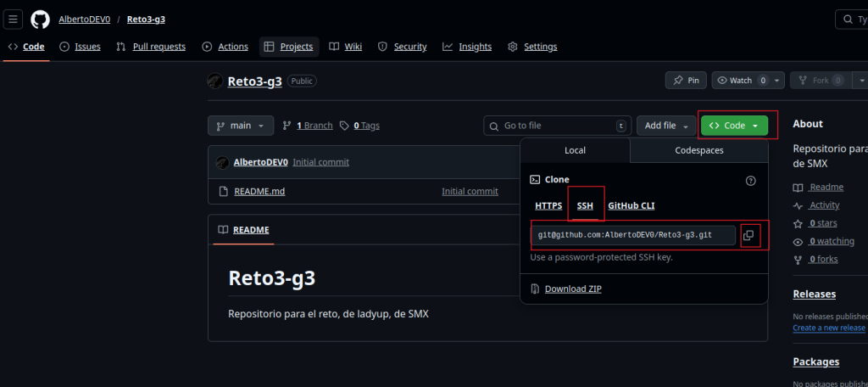Pin the Reto3-g3 repository

tap(685, 81)
